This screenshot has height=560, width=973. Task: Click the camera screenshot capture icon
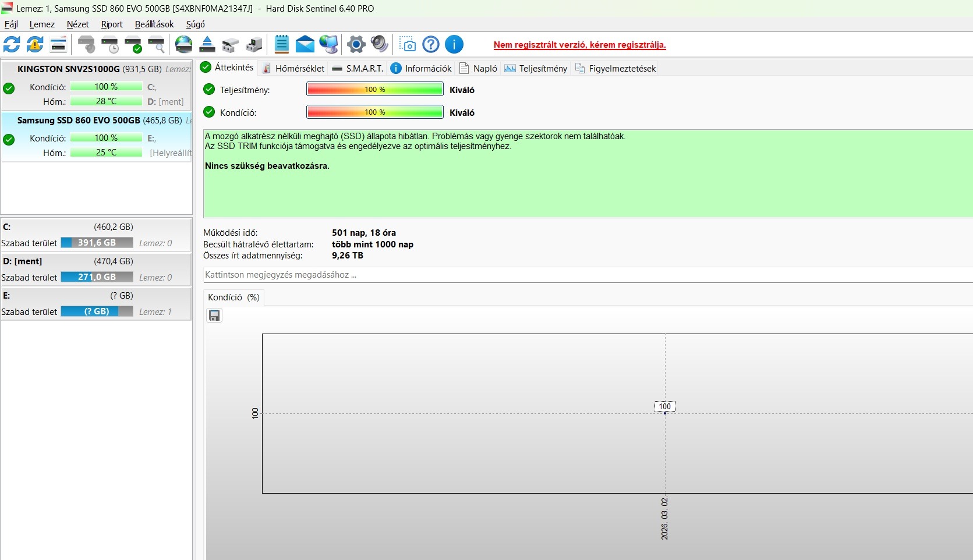pos(408,44)
